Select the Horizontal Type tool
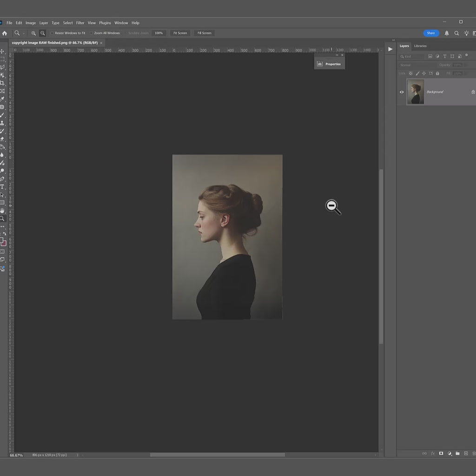 (2, 186)
